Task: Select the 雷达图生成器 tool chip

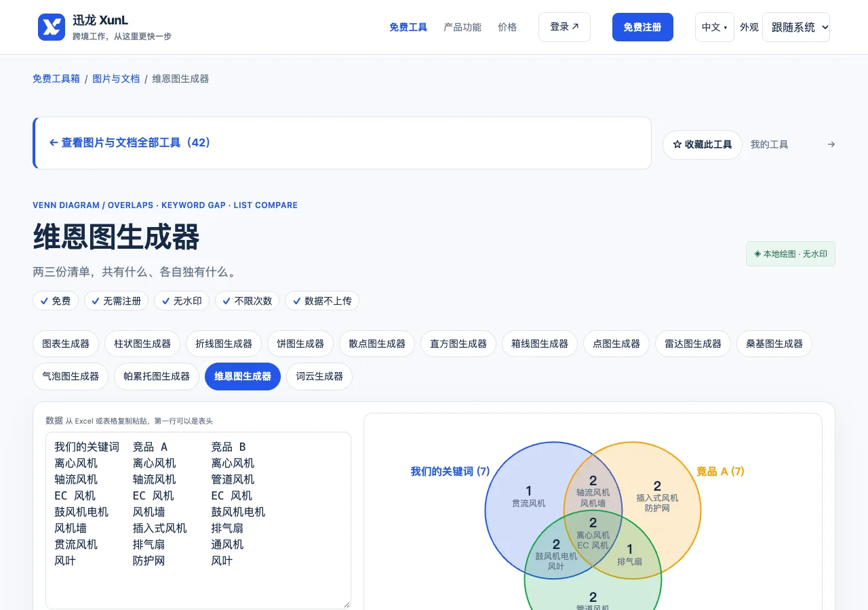Action: [x=693, y=344]
